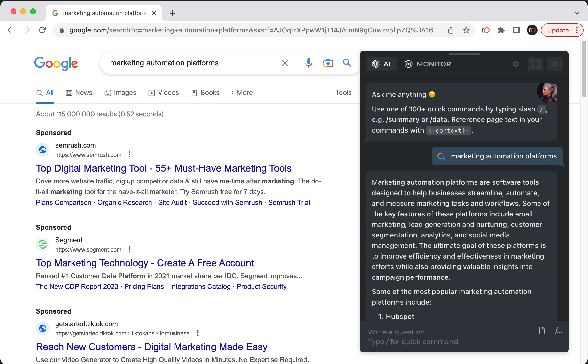Click the Segment logo favicon
The width and height of the screenshot is (588, 364).
[43, 244]
